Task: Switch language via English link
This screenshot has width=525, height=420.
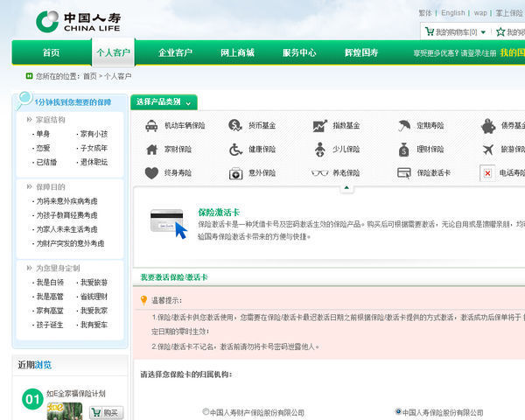Action: 453,13
